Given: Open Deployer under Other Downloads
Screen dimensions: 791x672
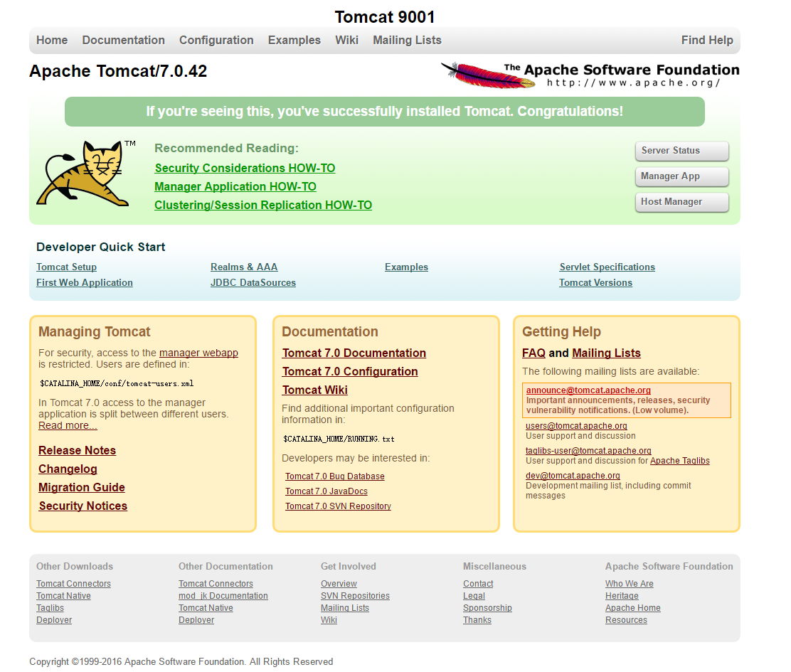Looking at the screenshot, I should [54, 620].
